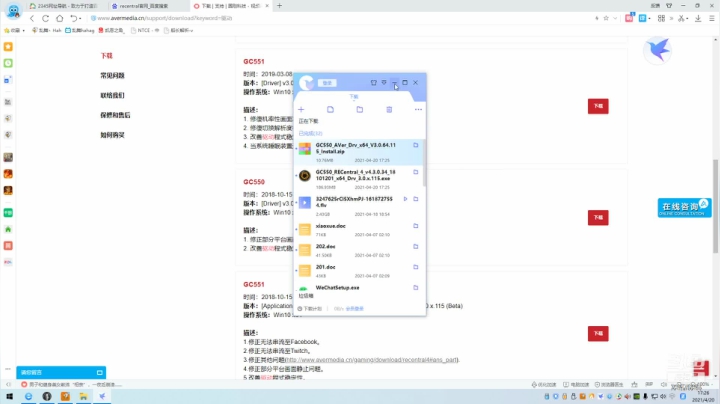Viewport: 720px width, 404px height.
Task: Open folder for WeChatSetup.exe
Action: pyautogui.click(x=416, y=287)
